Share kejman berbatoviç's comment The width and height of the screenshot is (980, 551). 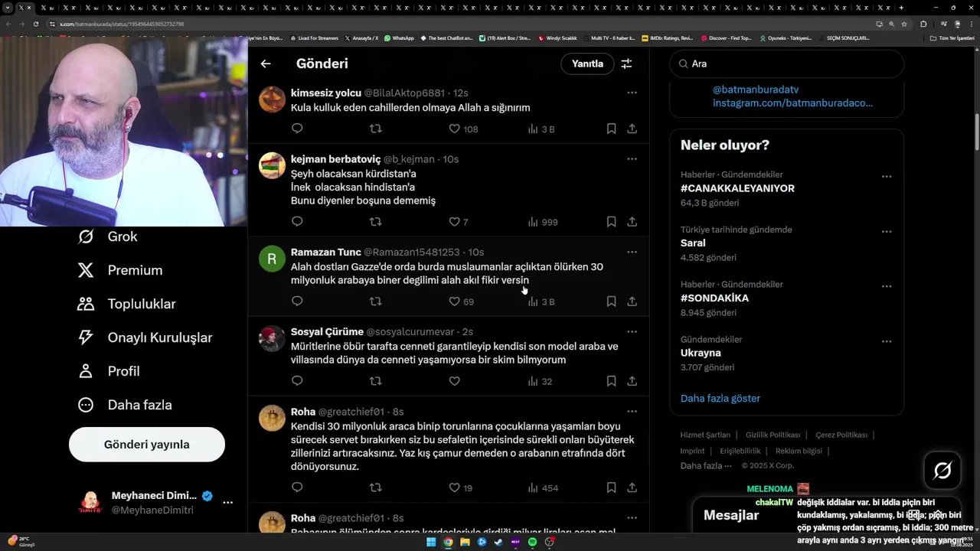click(632, 222)
